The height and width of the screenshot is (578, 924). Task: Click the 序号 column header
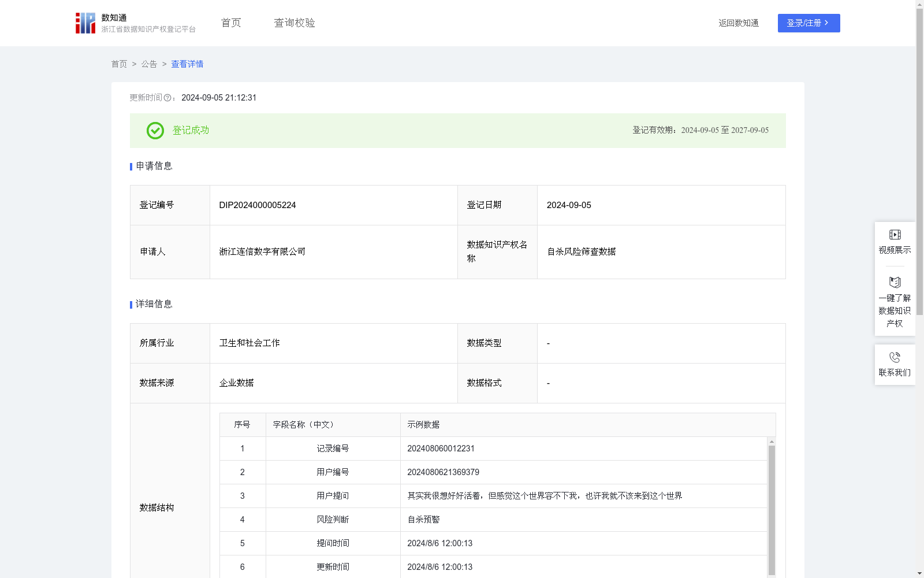(x=242, y=425)
